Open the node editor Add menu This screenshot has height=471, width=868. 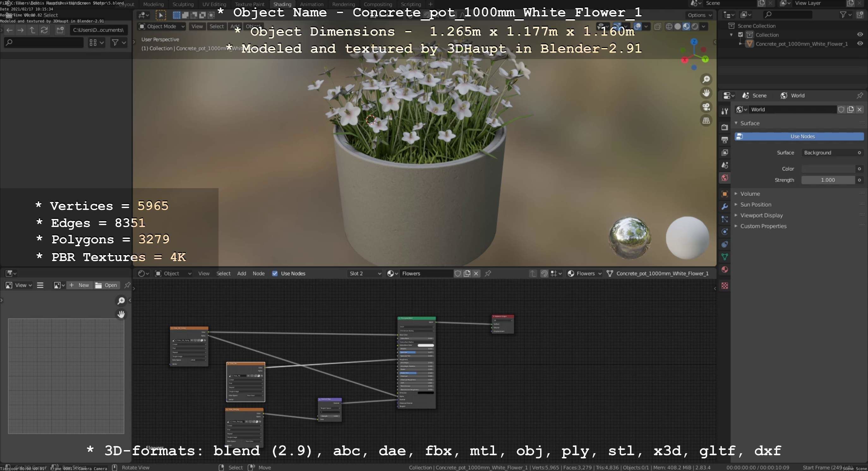pos(242,273)
